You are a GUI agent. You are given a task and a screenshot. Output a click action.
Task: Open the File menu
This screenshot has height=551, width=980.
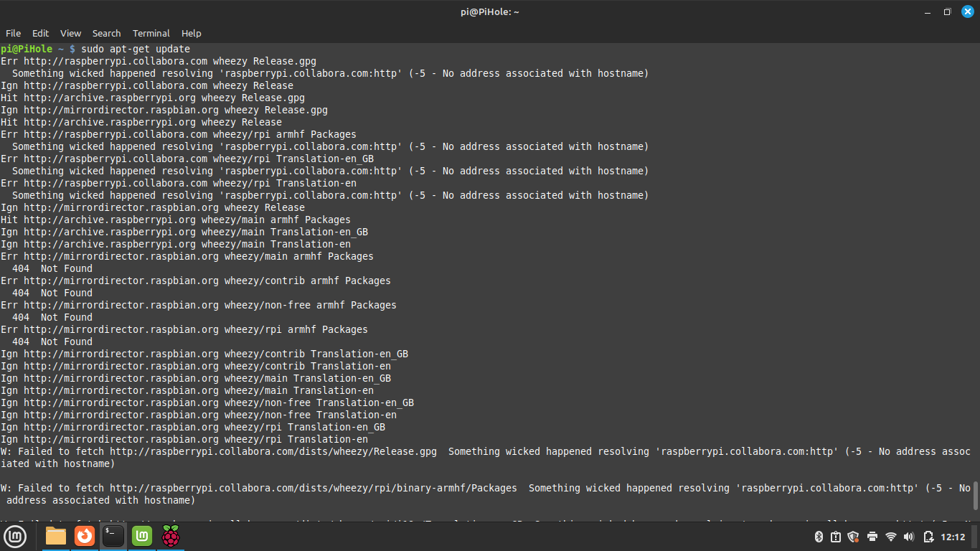(x=14, y=33)
